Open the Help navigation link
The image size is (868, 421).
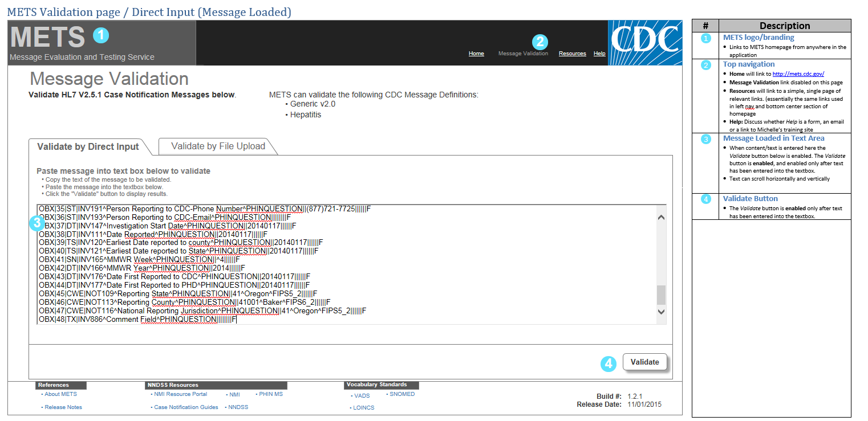coord(599,54)
